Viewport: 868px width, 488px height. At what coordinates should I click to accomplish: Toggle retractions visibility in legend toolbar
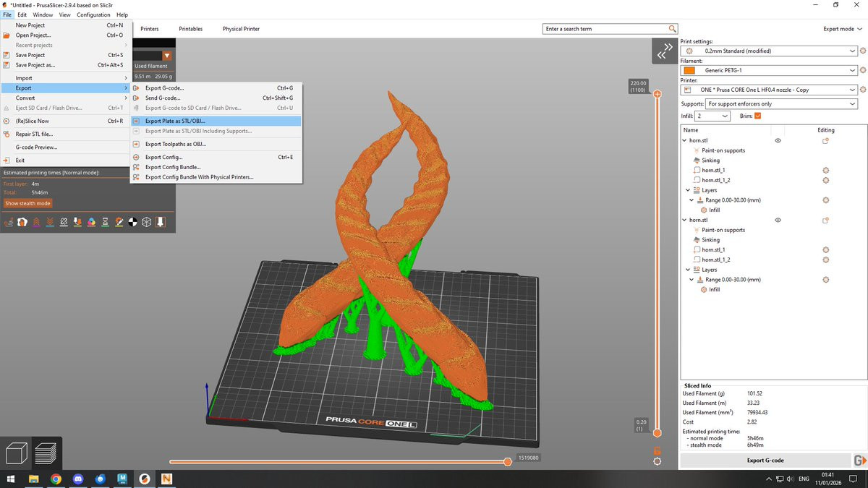pos(36,222)
